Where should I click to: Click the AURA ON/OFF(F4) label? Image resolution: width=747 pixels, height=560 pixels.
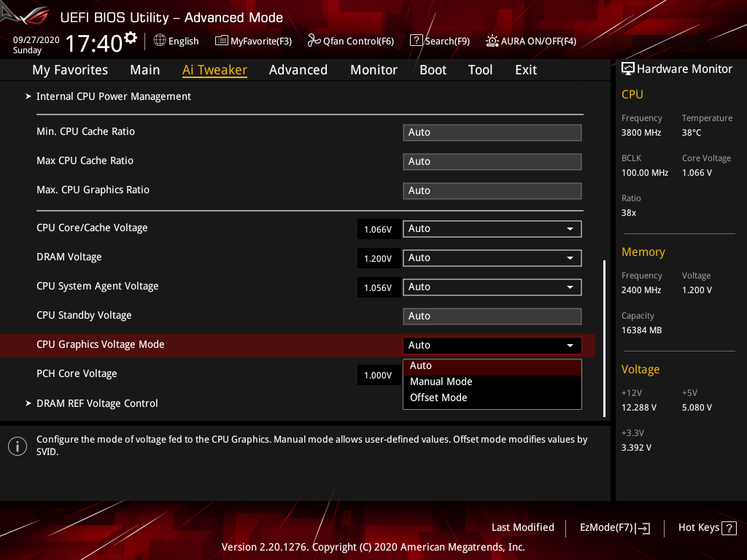tap(538, 41)
